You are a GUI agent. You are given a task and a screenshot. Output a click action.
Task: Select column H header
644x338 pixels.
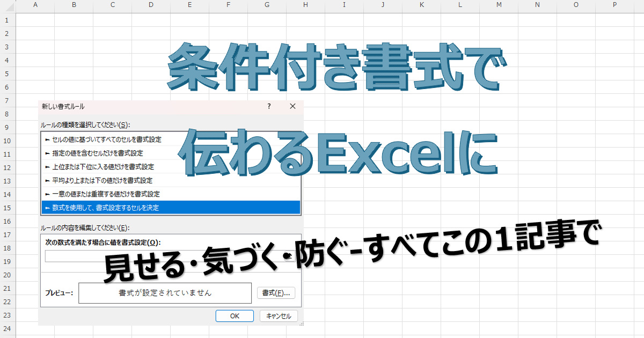coord(306,5)
